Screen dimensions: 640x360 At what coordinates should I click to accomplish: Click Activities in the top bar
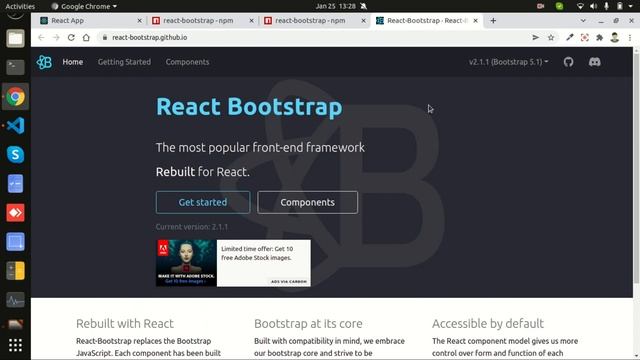tap(20, 6)
